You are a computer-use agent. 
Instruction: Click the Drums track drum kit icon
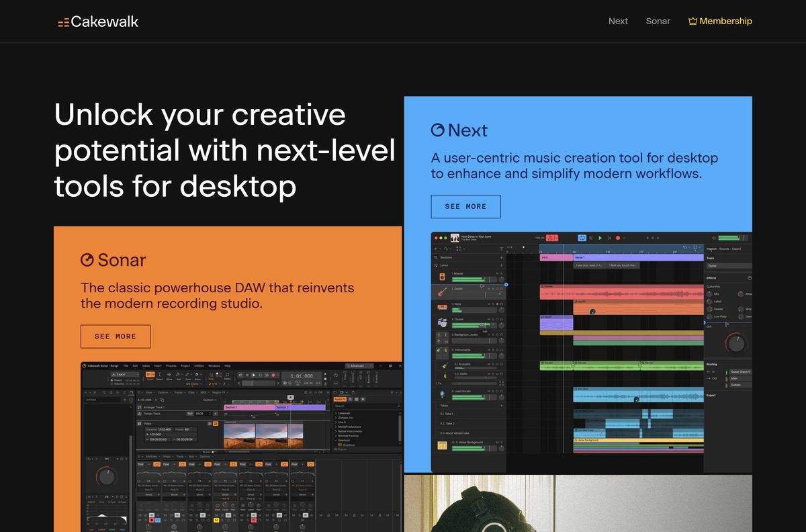[x=442, y=322]
